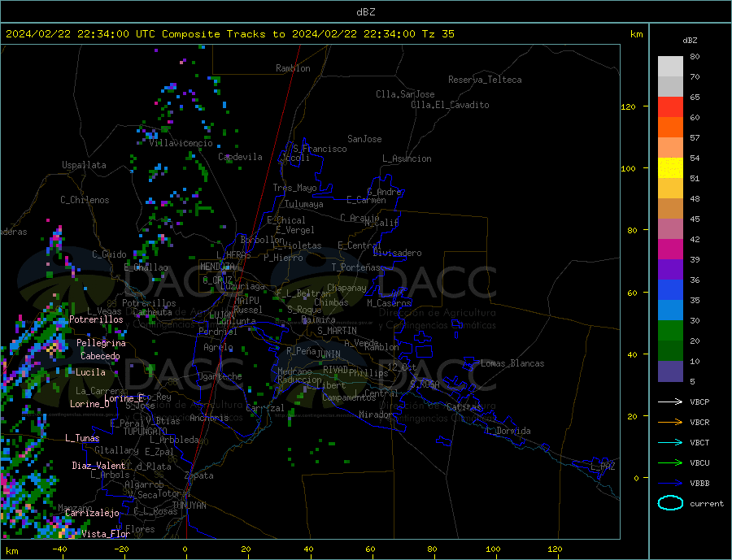The image size is (732, 560).
Task: Click the 'Cabecedo' pink label
Action: point(100,357)
